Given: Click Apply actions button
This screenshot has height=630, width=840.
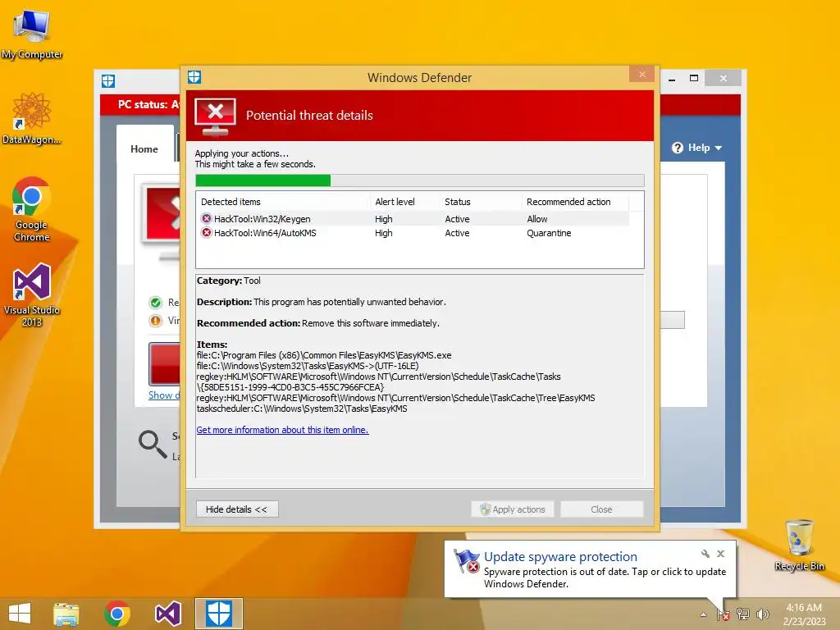Looking at the screenshot, I should click(x=512, y=509).
